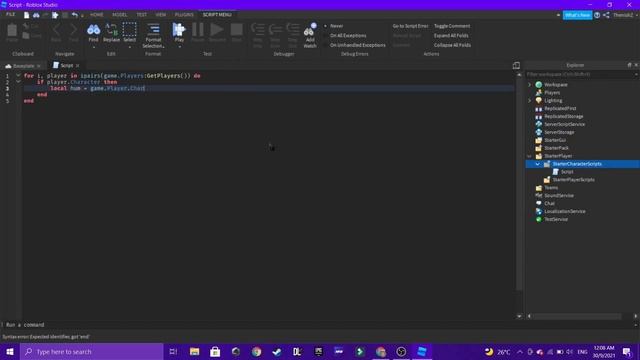
Task: Click the Play button in the Test group
Action: click(179, 33)
